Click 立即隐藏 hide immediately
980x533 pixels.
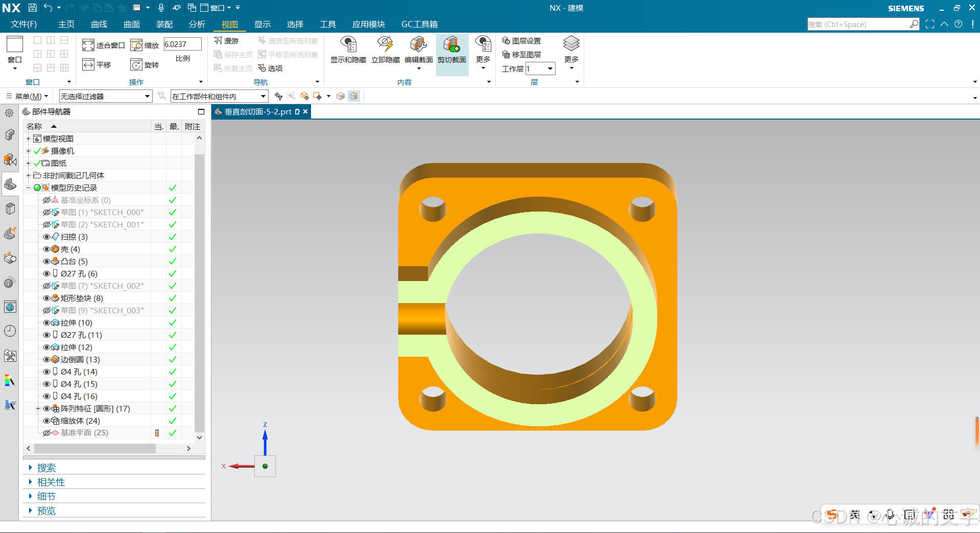(386, 50)
